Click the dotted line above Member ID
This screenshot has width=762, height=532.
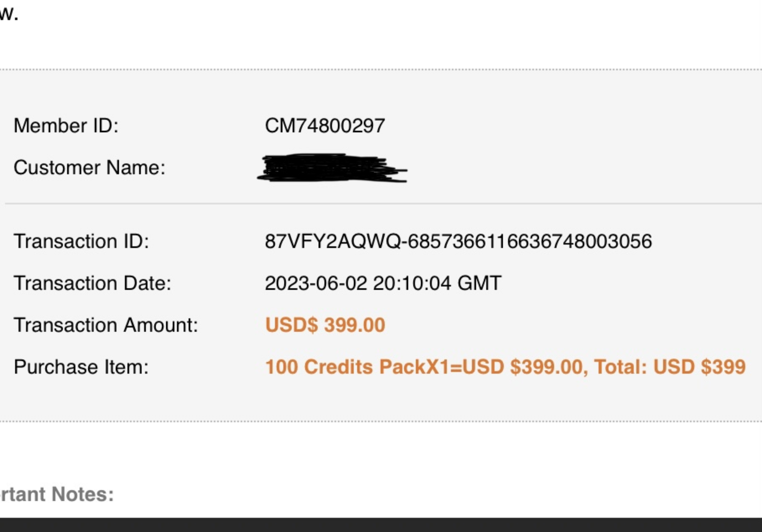click(x=381, y=70)
